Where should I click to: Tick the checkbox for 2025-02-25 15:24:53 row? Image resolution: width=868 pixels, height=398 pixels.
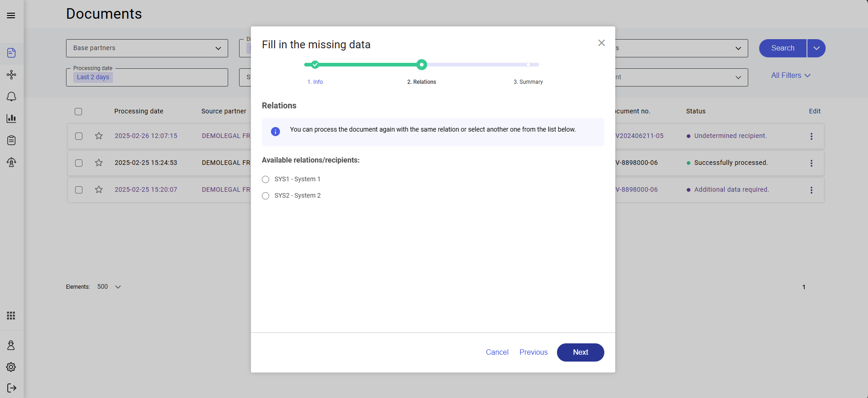click(x=79, y=163)
